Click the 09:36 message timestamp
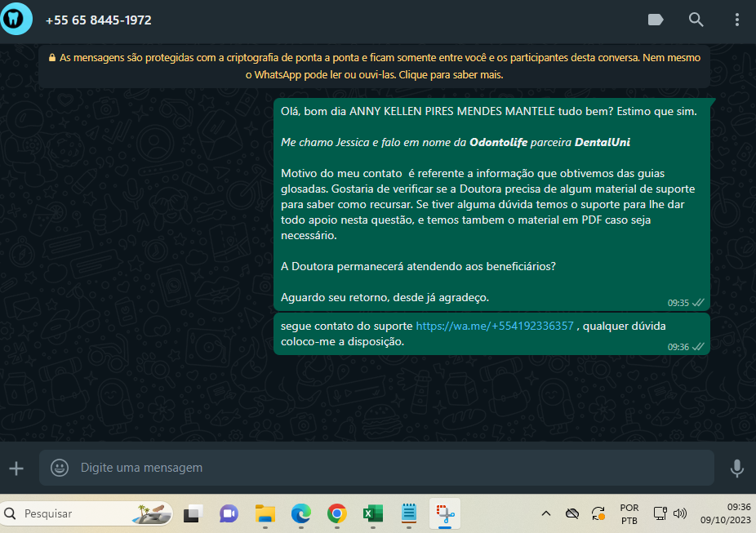The width and height of the screenshot is (756, 533). pos(678,347)
